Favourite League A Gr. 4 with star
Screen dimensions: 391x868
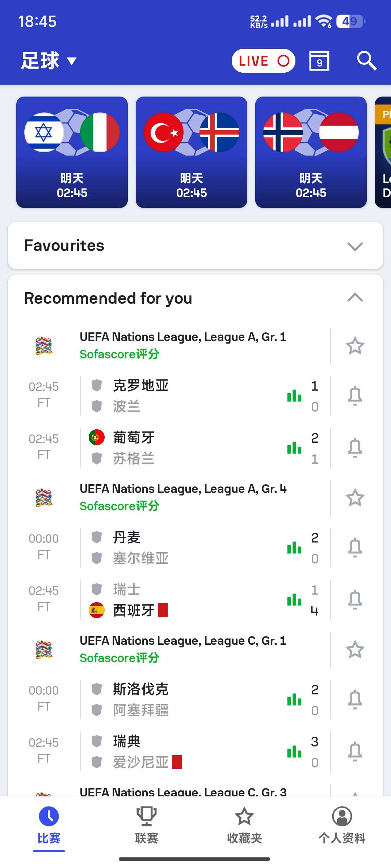pos(355,498)
